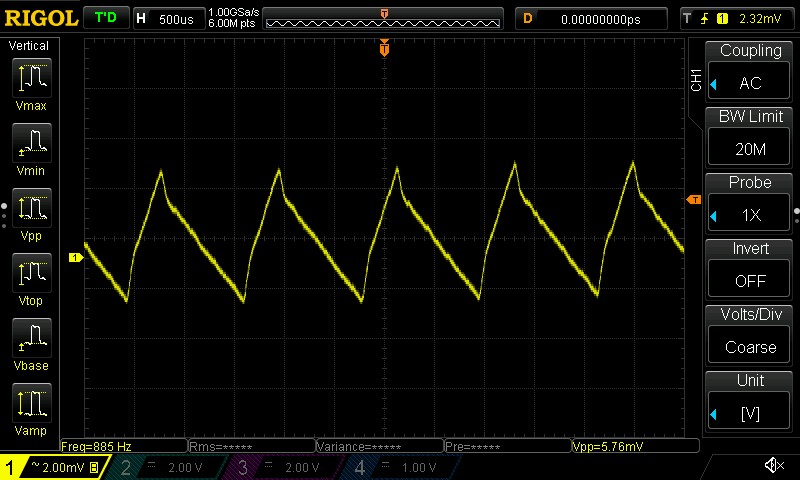Click the 6.00M pts memory depth readout
The height and width of the screenshot is (480, 800).
click(232, 23)
